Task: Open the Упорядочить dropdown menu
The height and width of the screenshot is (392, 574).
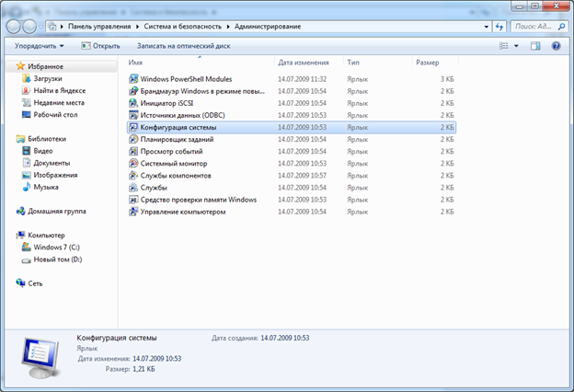Action: pos(40,46)
